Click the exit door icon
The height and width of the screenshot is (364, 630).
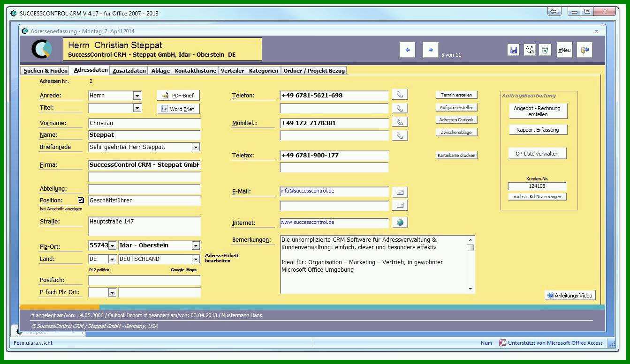pyautogui.click(x=584, y=50)
